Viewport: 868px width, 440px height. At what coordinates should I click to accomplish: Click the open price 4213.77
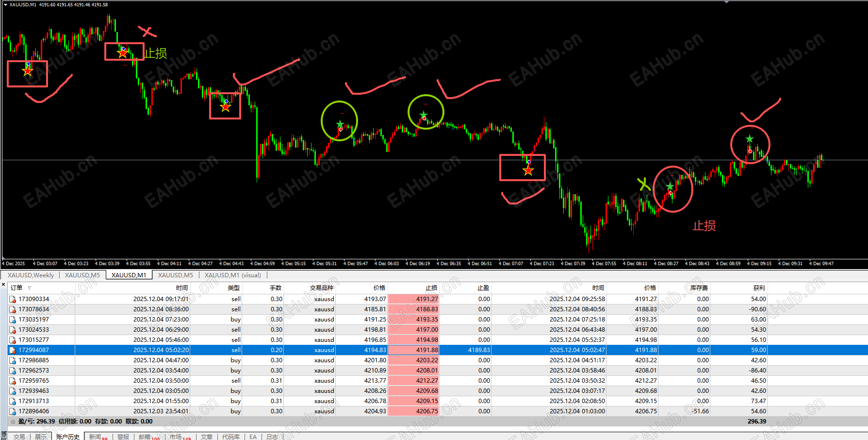(375, 381)
